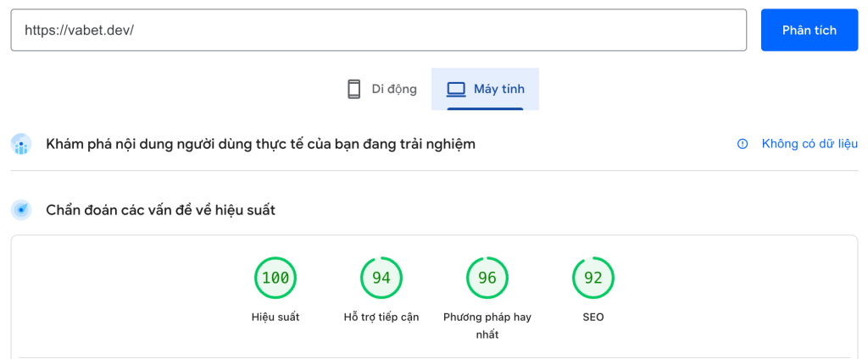
Task: Switch to the Di động tab
Action: (382, 89)
